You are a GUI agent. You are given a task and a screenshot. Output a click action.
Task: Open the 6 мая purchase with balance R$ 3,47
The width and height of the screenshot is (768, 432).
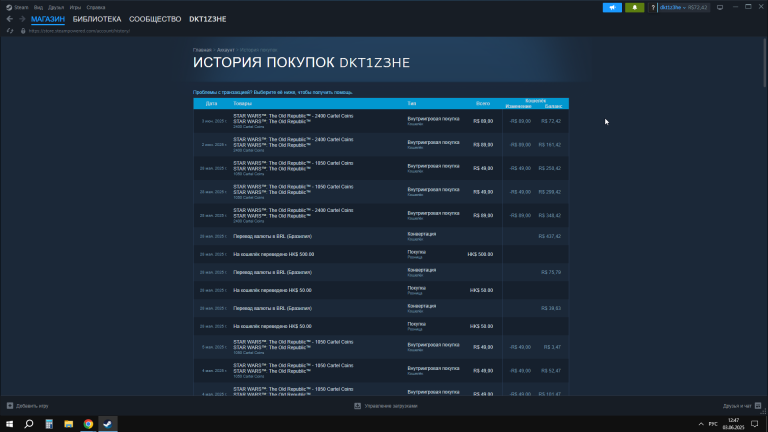point(381,347)
